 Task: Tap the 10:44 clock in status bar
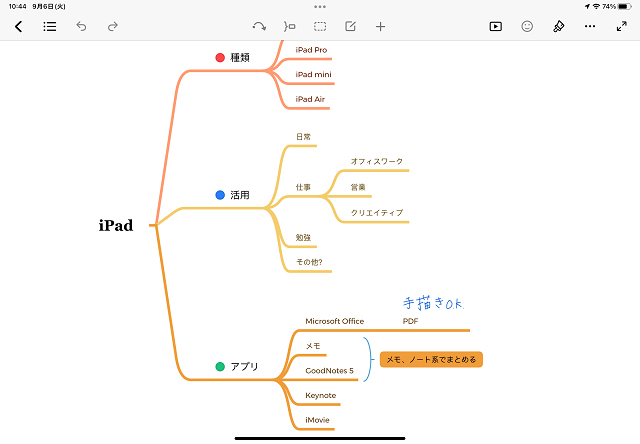coord(17,6)
